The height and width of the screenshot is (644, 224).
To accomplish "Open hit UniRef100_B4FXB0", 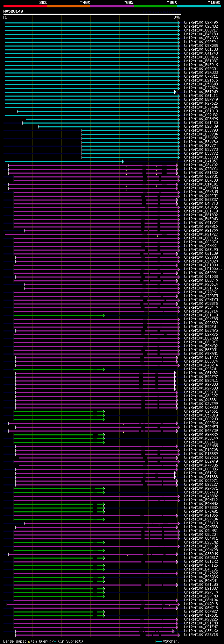I will click(x=201, y=34).
